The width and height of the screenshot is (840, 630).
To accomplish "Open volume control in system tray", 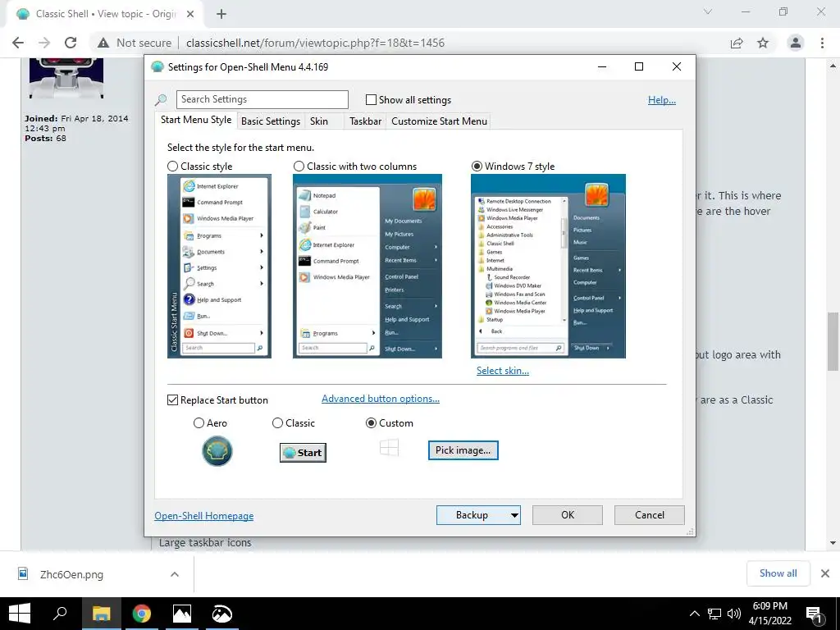I will pos(734,614).
